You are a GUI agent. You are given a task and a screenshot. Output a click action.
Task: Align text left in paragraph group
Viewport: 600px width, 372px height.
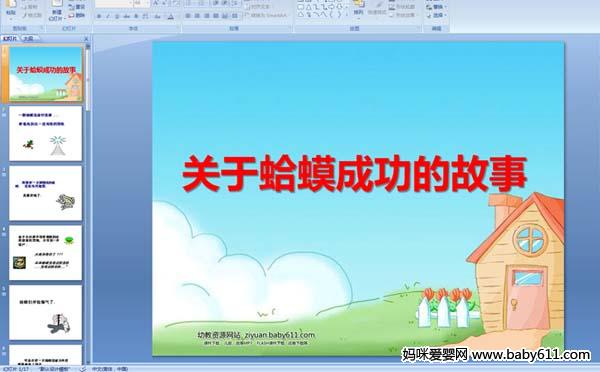tap(188, 16)
